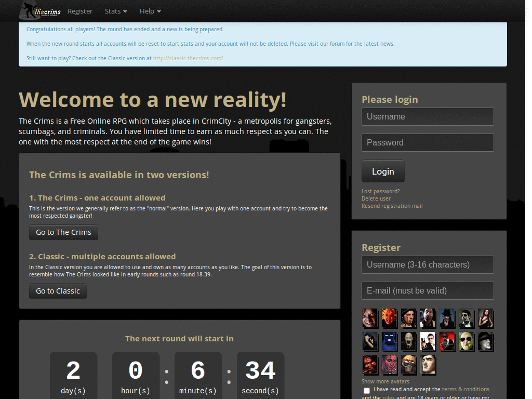The image size is (532, 399).
Task: Pick the red-background fedora gangster avatar
Action: point(447,341)
